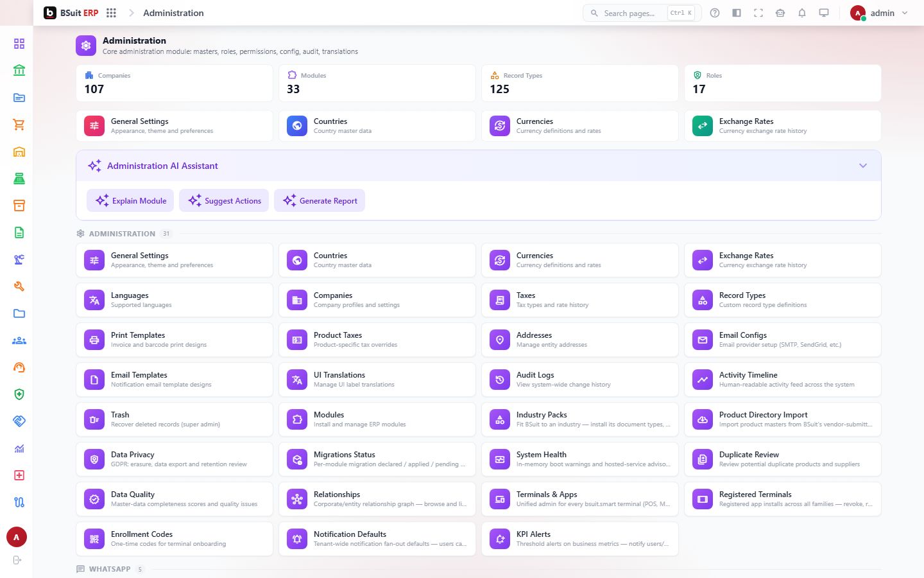Click the Suggest Actions button
The height and width of the screenshot is (578, 924).
click(x=225, y=200)
